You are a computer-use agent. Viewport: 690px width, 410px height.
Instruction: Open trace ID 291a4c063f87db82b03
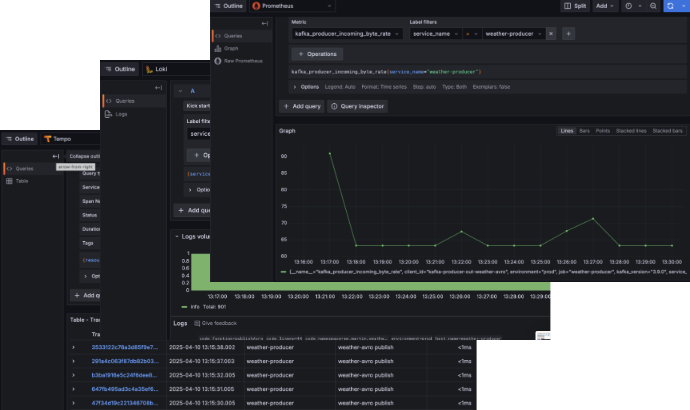point(125,361)
